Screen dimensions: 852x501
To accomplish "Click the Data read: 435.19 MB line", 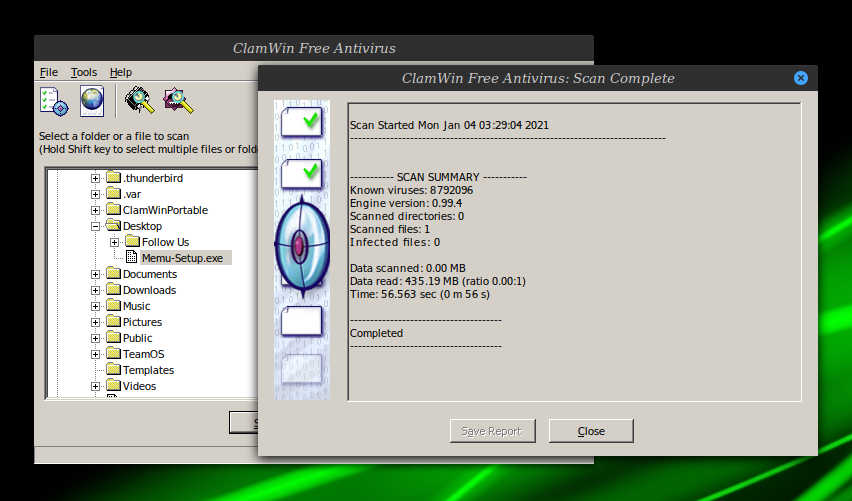I will 438,282.
